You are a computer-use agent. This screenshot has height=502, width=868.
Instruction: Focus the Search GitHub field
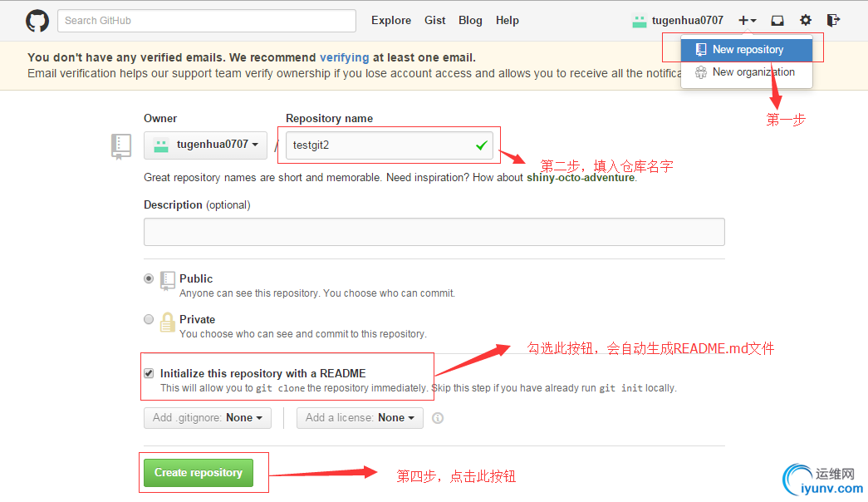pyautogui.click(x=207, y=21)
